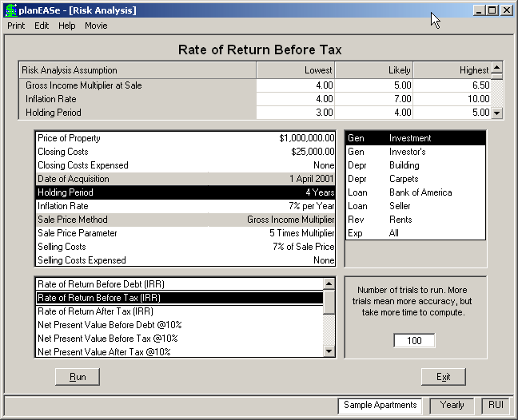Screen dimensions: 518x420
Task: Click the number of trials input field
Action: (x=414, y=340)
